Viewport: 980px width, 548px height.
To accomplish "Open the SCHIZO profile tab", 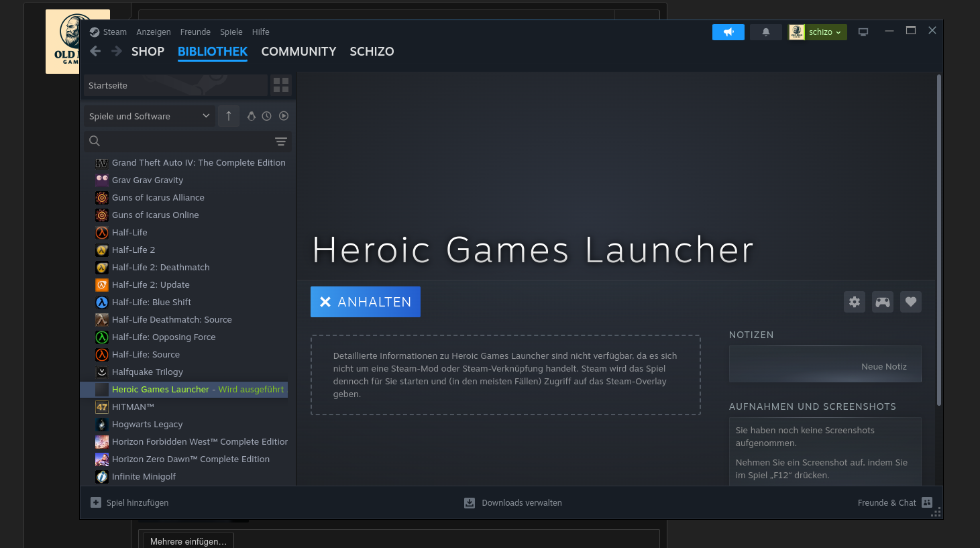I will (372, 52).
